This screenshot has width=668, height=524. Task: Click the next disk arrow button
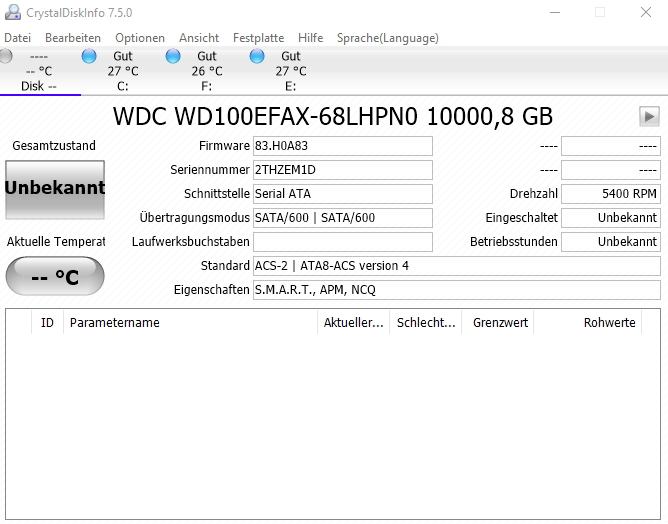tap(649, 116)
